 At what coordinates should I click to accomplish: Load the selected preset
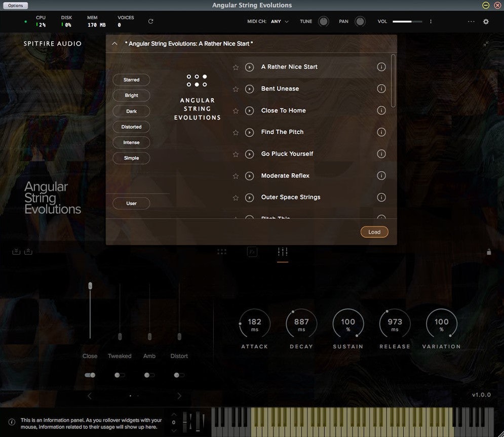point(374,232)
